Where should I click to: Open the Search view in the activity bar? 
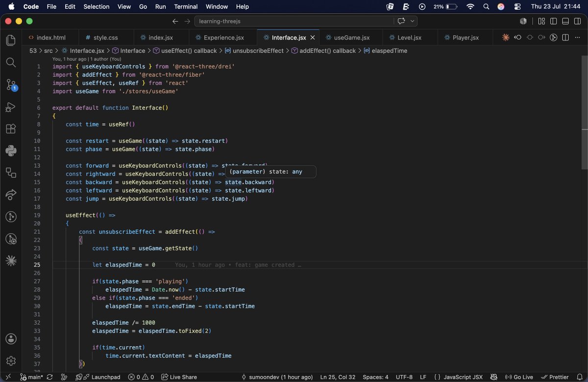pos(11,62)
